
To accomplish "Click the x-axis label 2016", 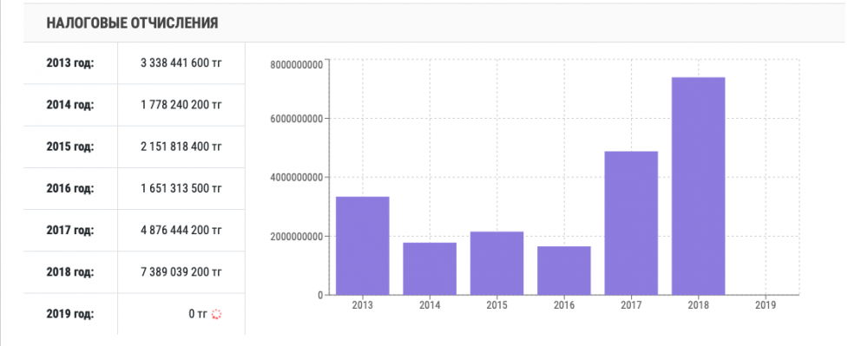I will [x=564, y=305].
